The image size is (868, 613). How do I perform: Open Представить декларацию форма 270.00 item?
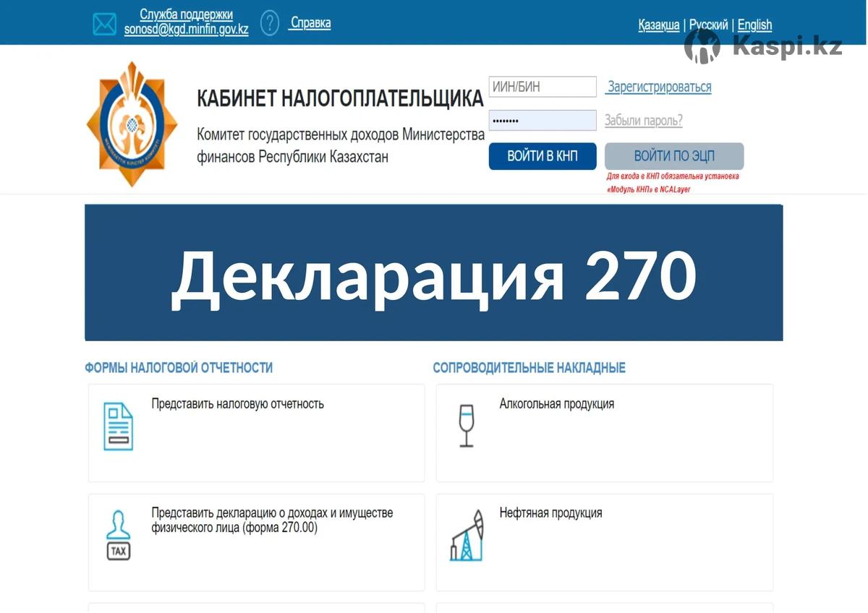[x=272, y=520]
